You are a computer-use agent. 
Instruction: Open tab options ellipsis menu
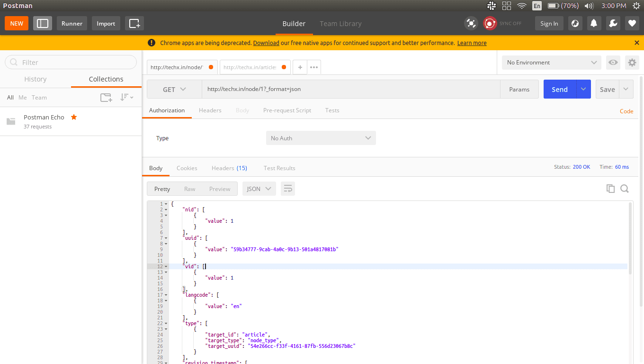[314, 67]
